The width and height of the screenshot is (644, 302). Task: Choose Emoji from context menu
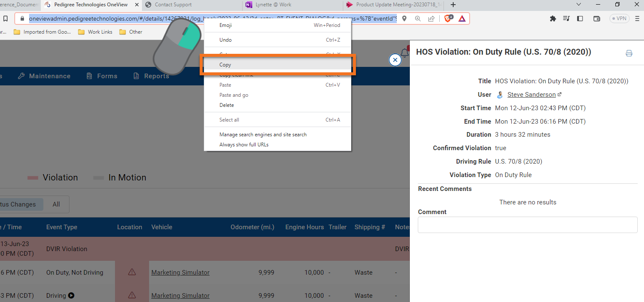(278, 25)
